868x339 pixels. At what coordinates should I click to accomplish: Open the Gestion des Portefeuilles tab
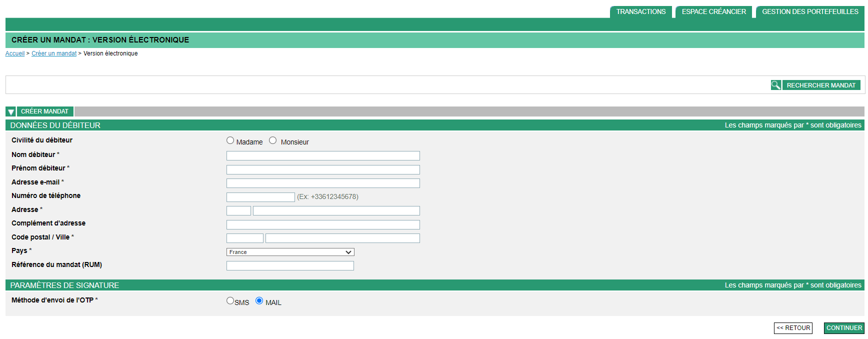(810, 11)
